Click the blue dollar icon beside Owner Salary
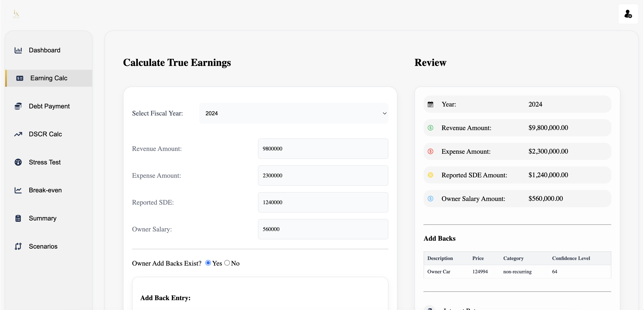Image resolution: width=644 pixels, height=310 pixels. pyautogui.click(x=430, y=199)
